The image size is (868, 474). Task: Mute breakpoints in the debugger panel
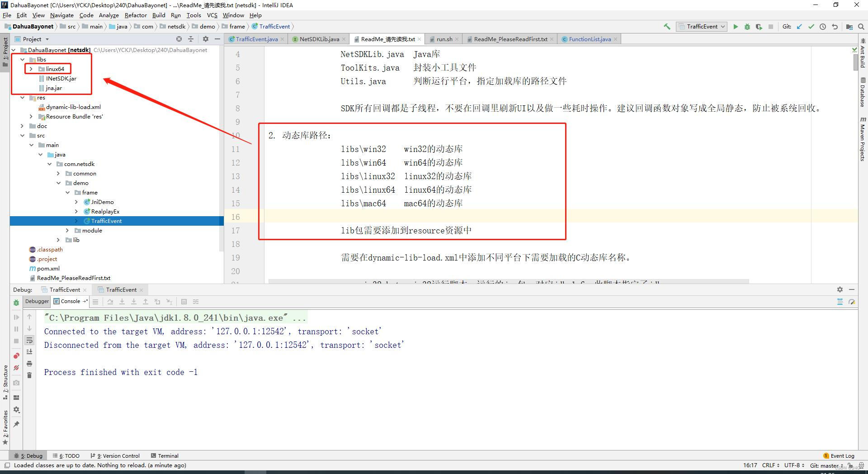pos(17,368)
